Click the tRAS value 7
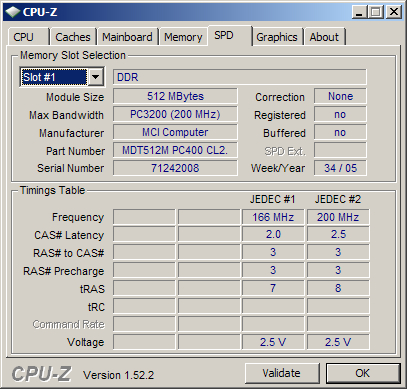Image resolution: width=407 pixels, height=389 pixels. coord(273,288)
